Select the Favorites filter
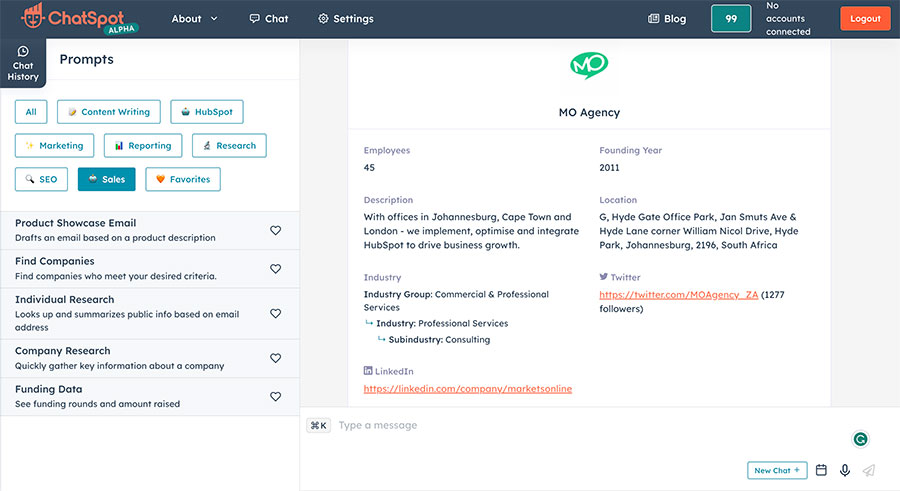900x491 pixels. coord(183,179)
